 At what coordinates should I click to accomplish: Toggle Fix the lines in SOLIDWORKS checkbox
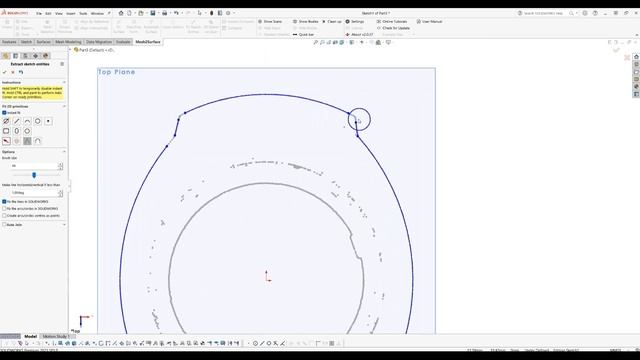click(x=4, y=202)
